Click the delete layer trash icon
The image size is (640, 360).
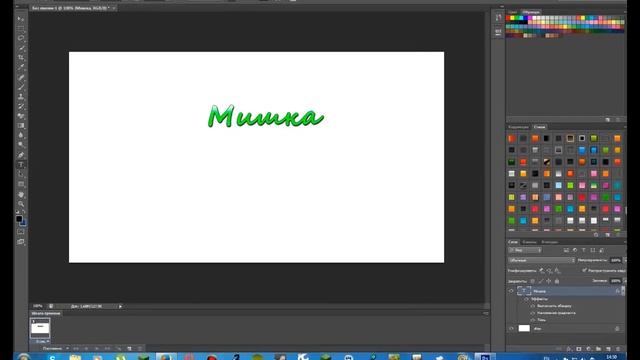click(x=618, y=349)
